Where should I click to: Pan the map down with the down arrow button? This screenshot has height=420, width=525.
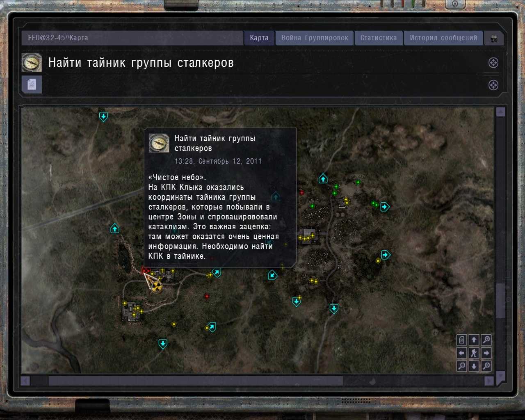coord(474,366)
